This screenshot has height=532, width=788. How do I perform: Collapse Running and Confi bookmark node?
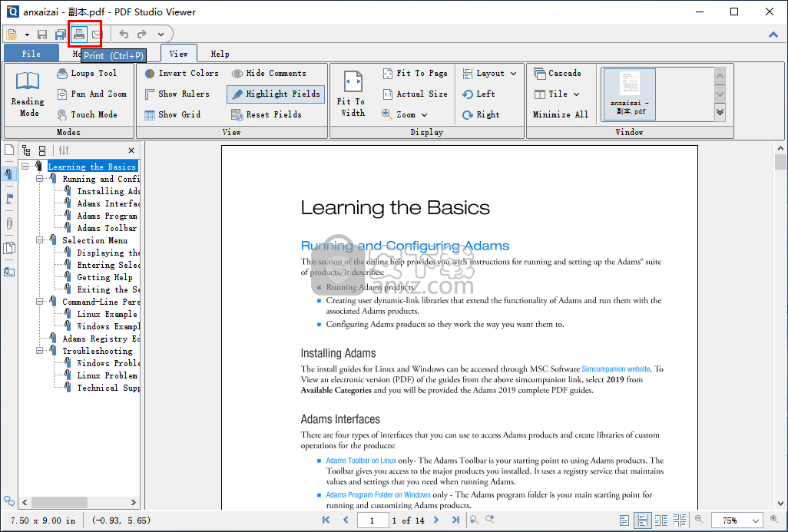tap(39, 179)
